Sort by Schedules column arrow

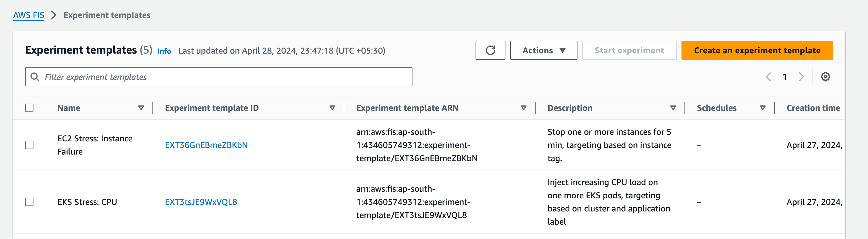(763, 108)
